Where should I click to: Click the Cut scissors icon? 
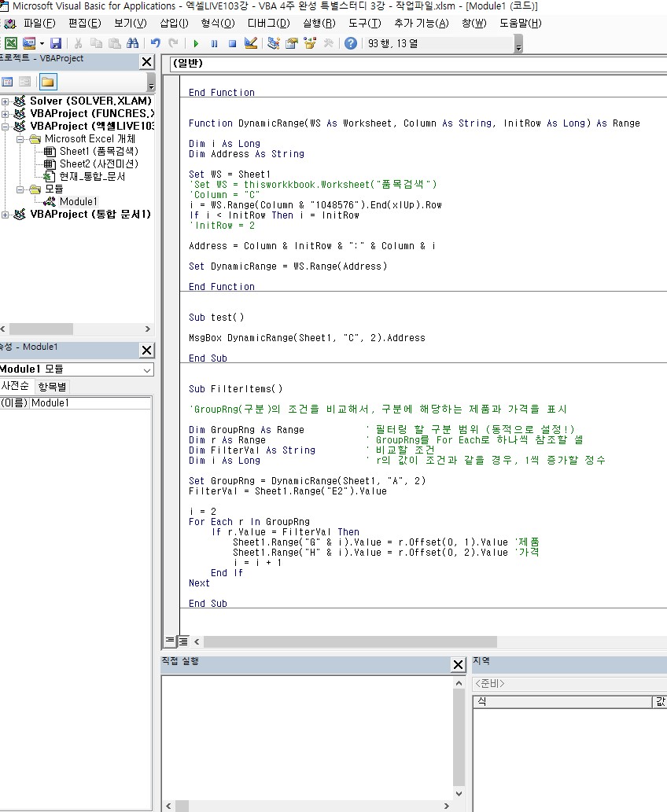click(78, 43)
